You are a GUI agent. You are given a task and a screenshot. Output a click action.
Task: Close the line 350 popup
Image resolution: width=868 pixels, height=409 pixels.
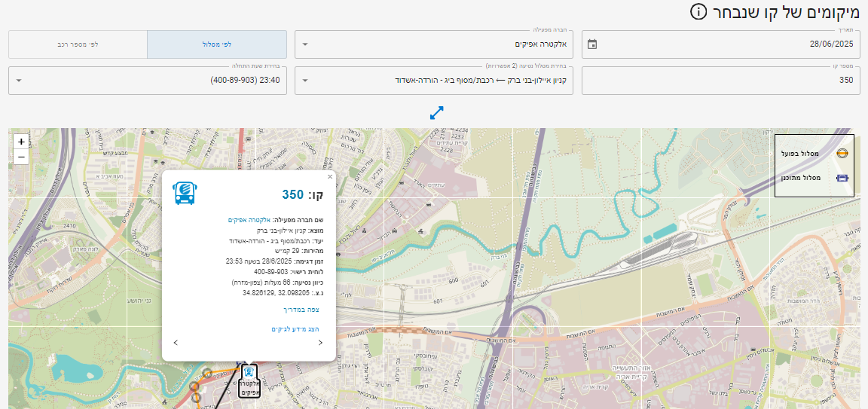coord(330,176)
